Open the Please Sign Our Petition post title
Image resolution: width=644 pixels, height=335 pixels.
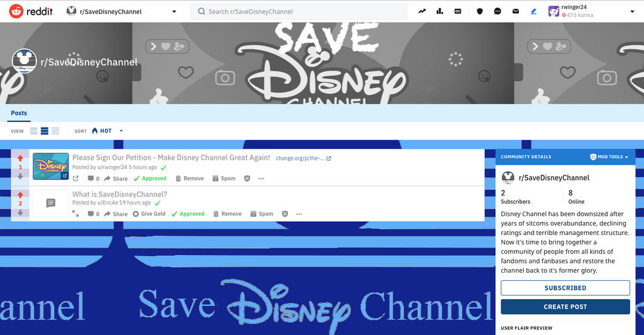[x=171, y=158]
